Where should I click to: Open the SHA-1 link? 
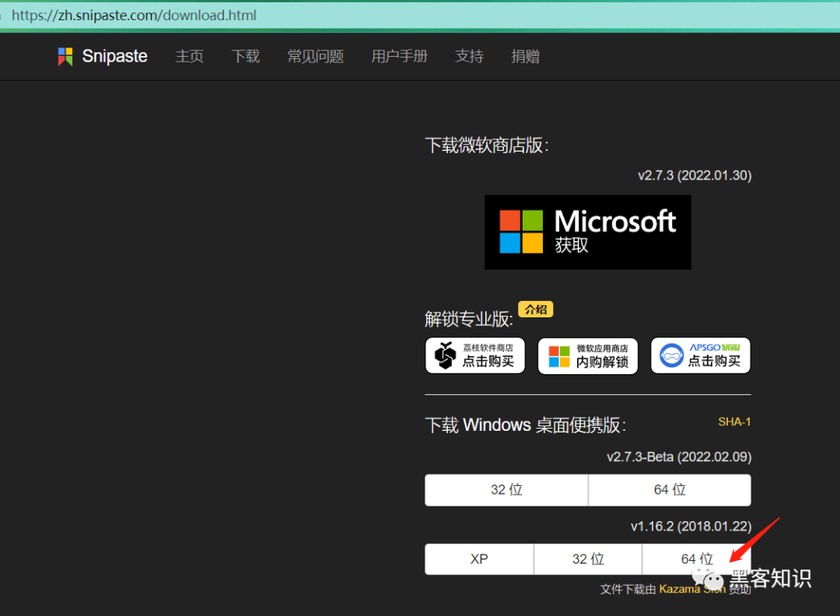[x=734, y=422]
